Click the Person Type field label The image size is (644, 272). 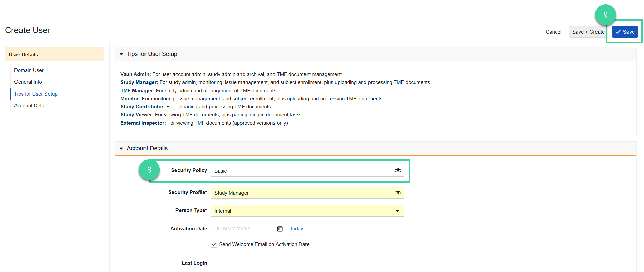pos(191,210)
